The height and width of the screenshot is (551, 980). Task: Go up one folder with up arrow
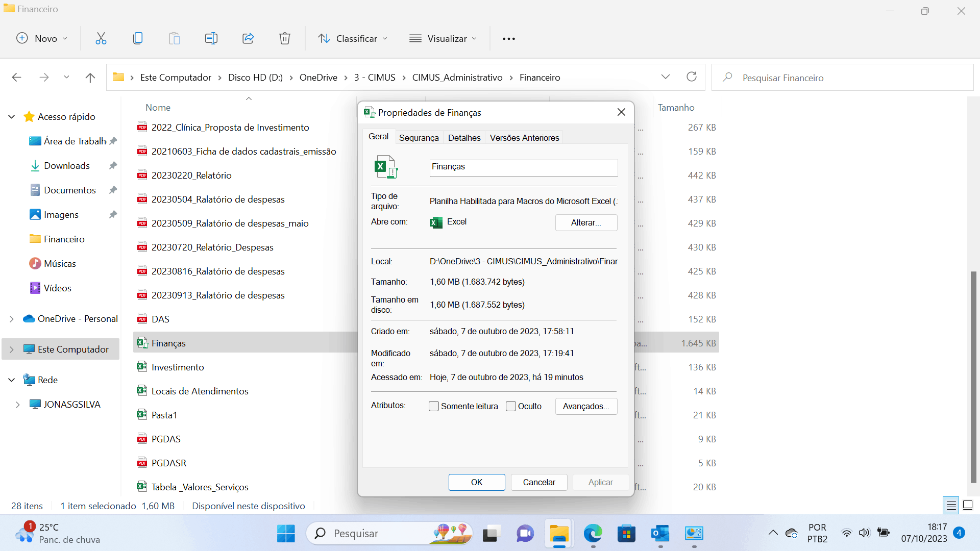(x=90, y=78)
